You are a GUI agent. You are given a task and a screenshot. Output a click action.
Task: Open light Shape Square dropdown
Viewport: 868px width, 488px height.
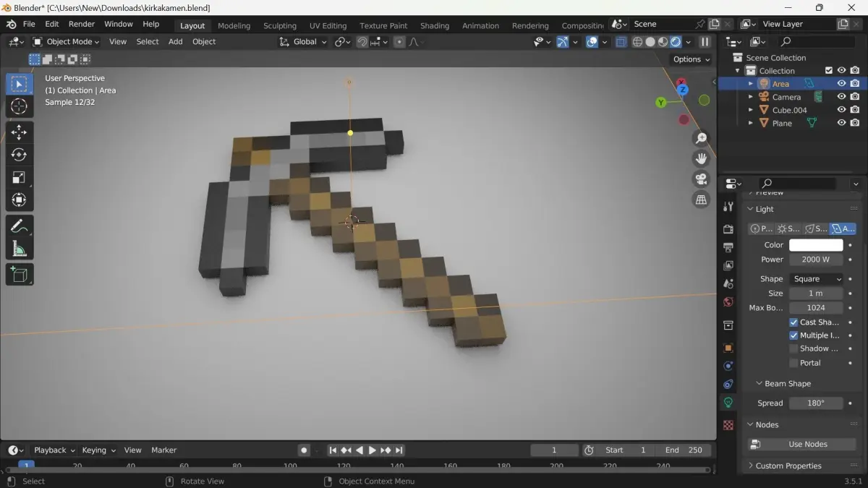pos(817,279)
